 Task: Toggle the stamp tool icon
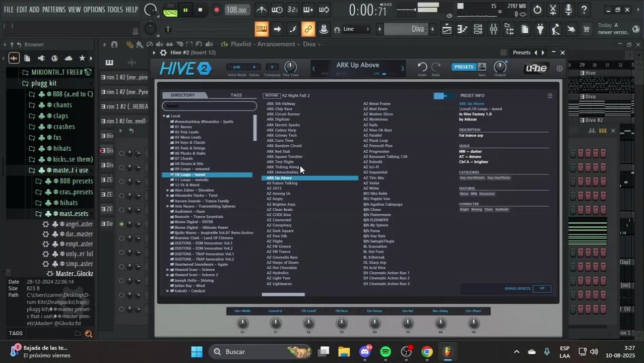[324, 29]
